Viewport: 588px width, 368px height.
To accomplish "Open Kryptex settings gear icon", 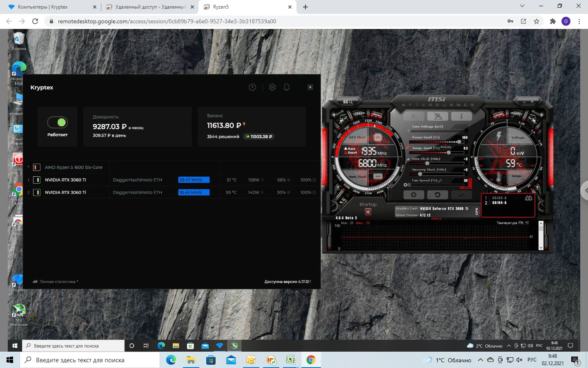I will 272,87.
